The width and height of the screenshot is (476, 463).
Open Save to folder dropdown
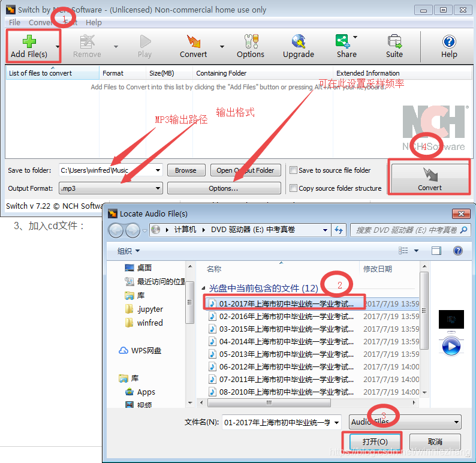(x=158, y=170)
